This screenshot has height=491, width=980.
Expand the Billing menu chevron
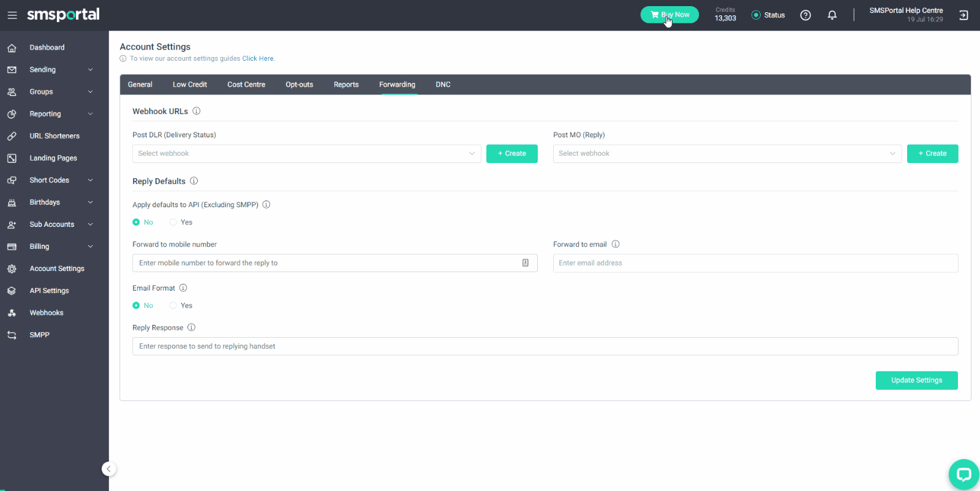[x=91, y=246]
